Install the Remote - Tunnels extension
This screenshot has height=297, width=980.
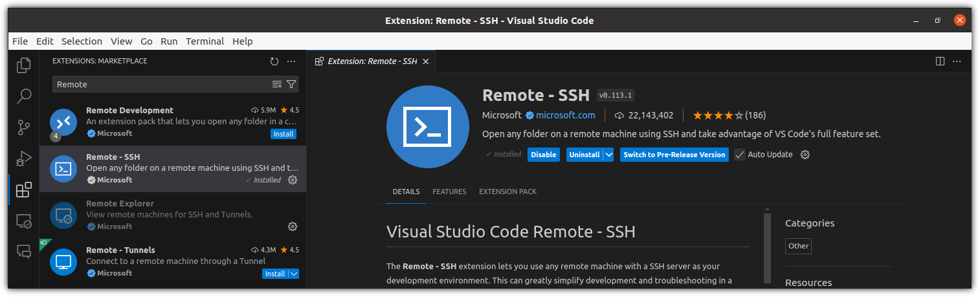[275, 274]
